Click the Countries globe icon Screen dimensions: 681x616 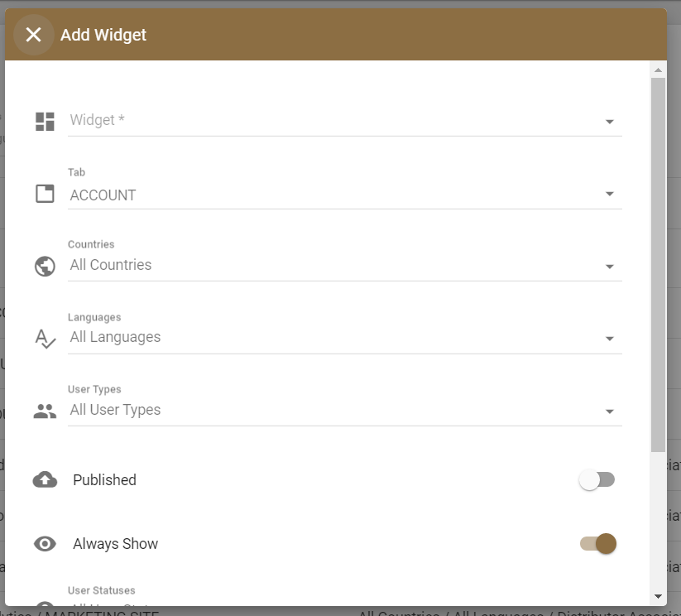(45, 266)
